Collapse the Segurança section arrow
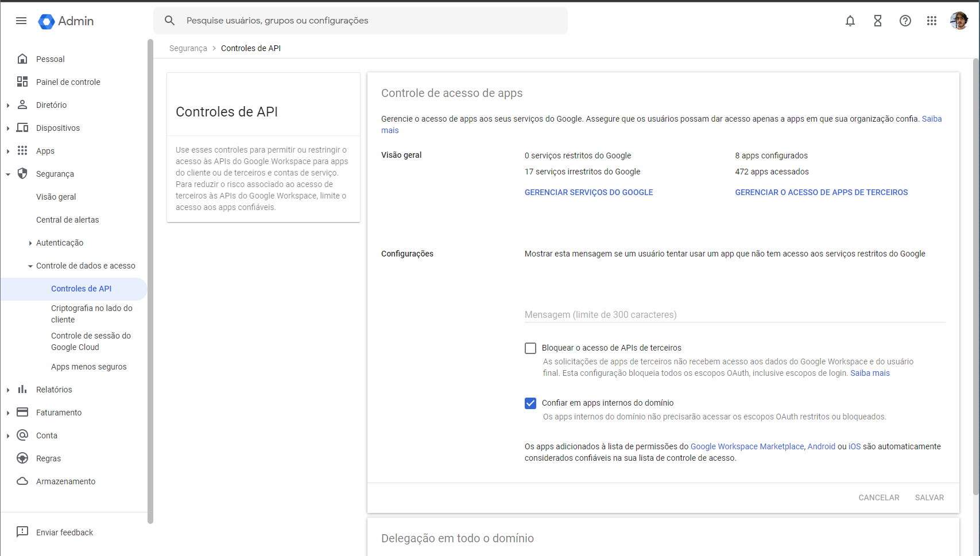This screenshot has height=556, width=980. (x=8, y=174)
